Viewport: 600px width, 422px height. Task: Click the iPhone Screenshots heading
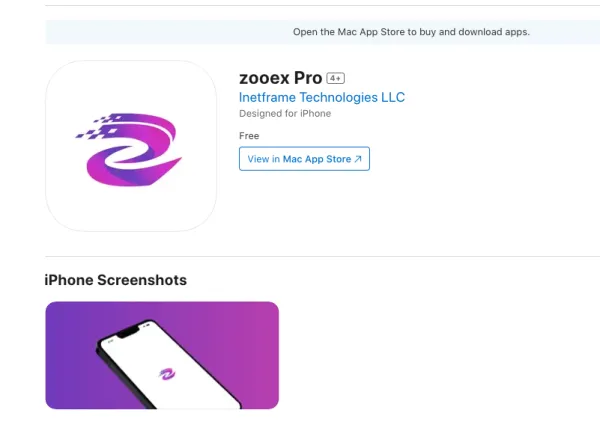click(116, 280)
